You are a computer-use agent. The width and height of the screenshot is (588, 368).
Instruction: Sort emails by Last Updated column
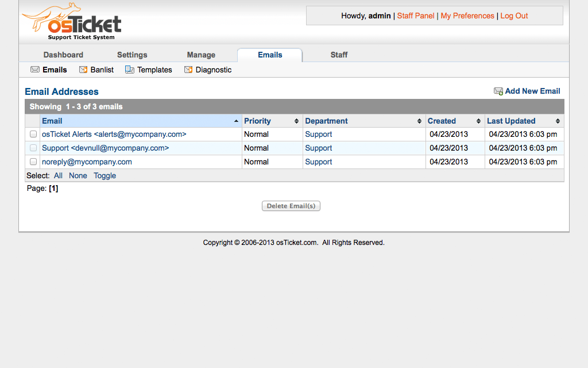coord(511,121)
